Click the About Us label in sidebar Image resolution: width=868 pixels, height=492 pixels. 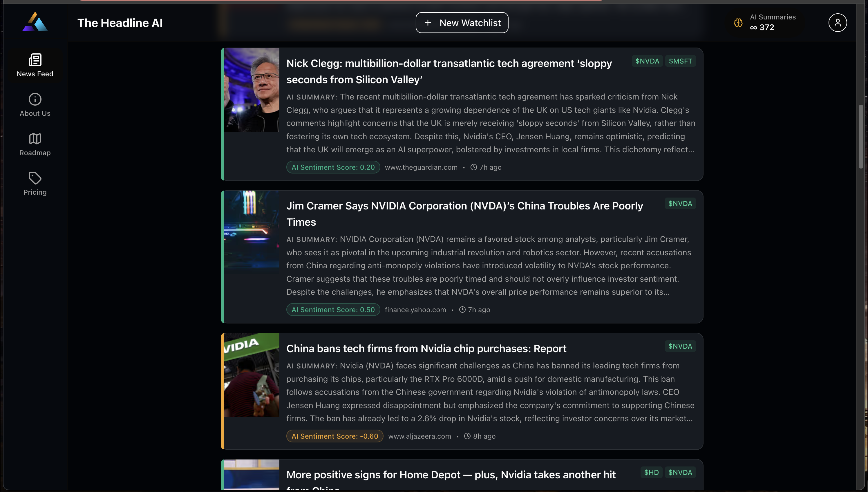click(35, 113)
